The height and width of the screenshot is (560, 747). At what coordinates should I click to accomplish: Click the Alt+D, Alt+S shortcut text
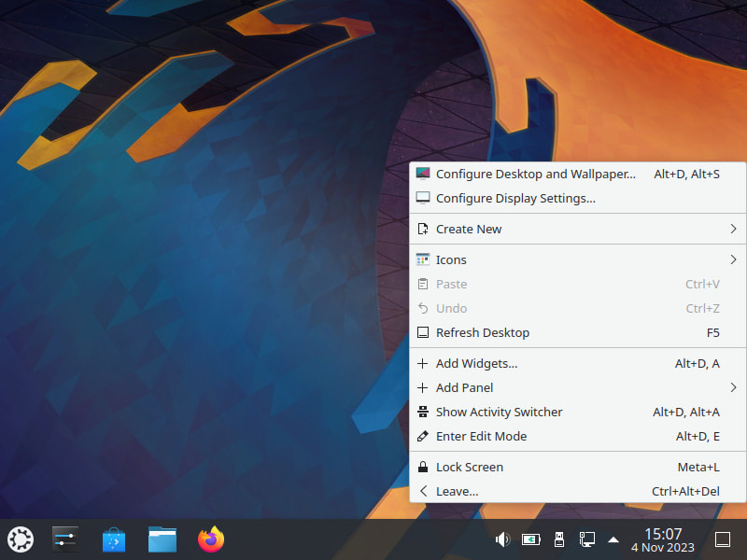pos(686,175)
